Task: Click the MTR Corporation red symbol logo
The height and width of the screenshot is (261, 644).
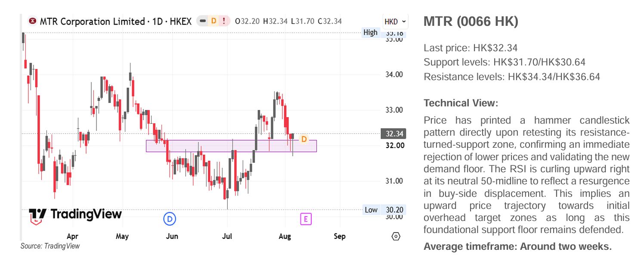Action: pos(32,21)
